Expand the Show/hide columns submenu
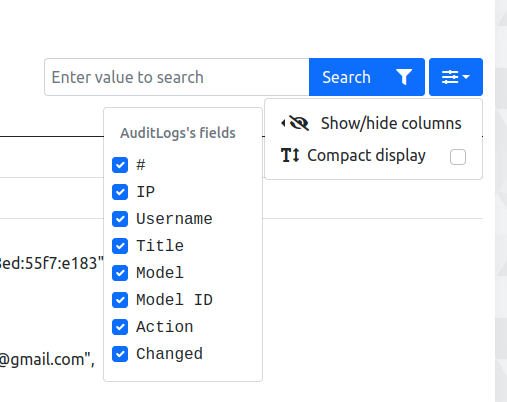This screenshot has height=402, width=507. pyautogui.click(x=373, y=123)
